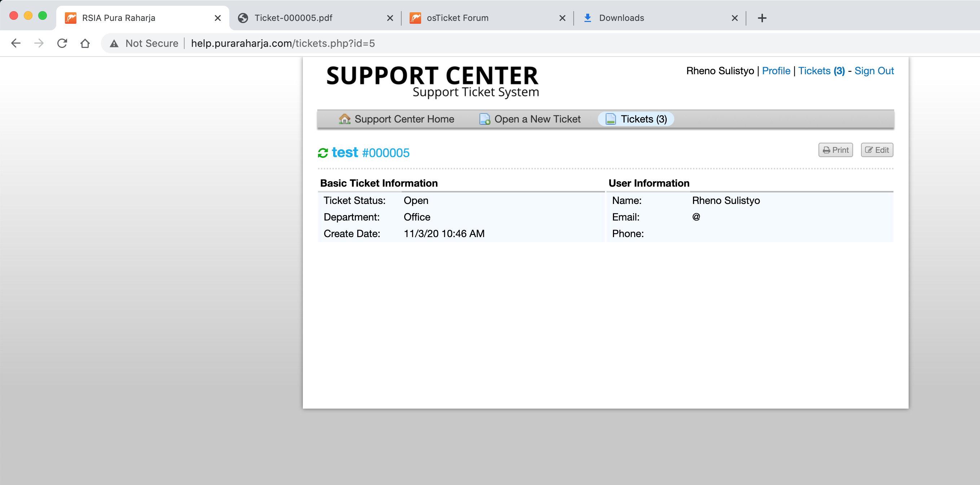The height and width of the screenshot is (485, 980).
Task: Click the browser reload page icon
Action: [x=62, y=43]
